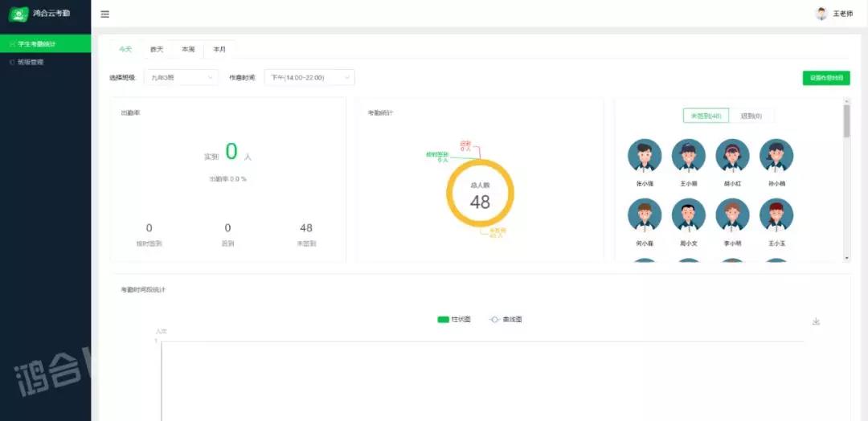Click student avatar 王小玉

point(776,215)
